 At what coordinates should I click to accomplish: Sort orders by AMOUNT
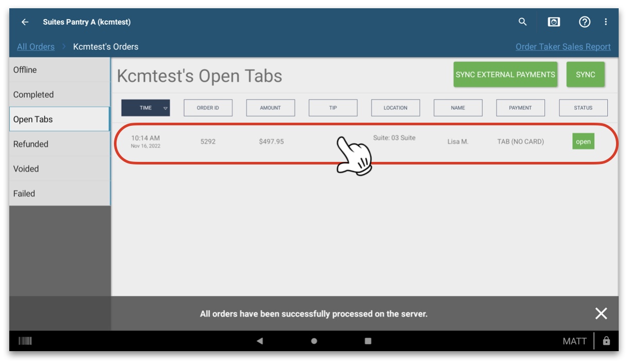click(270, 108)
